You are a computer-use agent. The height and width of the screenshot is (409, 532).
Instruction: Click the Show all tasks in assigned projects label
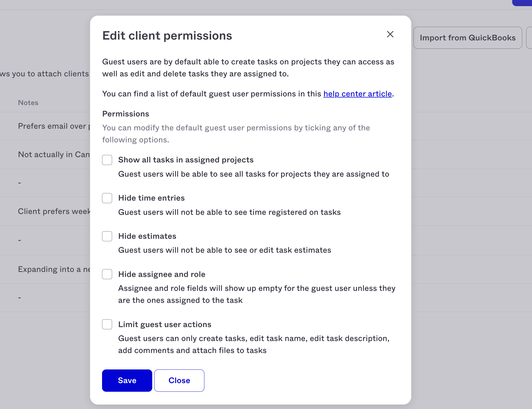point(186,160)
